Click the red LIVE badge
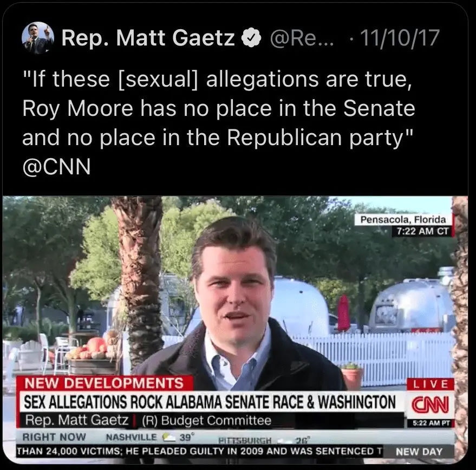 click(x=430, y=384)
